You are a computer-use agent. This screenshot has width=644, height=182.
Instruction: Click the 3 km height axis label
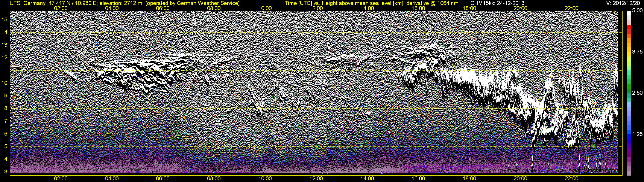(x=6, y=172)
